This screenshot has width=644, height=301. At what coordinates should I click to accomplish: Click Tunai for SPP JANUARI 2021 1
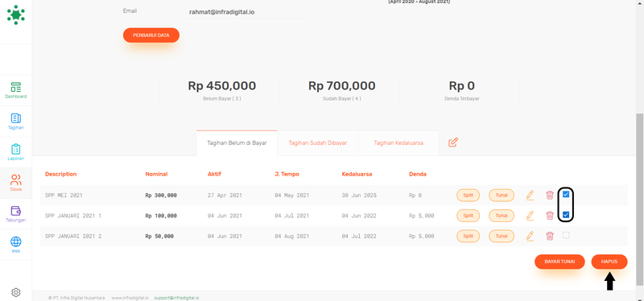coord(501,216)
